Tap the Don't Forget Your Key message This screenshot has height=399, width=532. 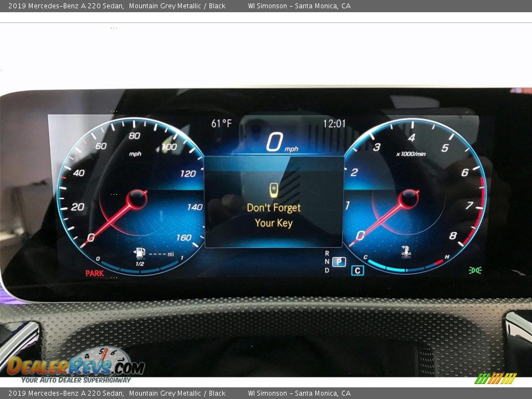pos(274,215)
